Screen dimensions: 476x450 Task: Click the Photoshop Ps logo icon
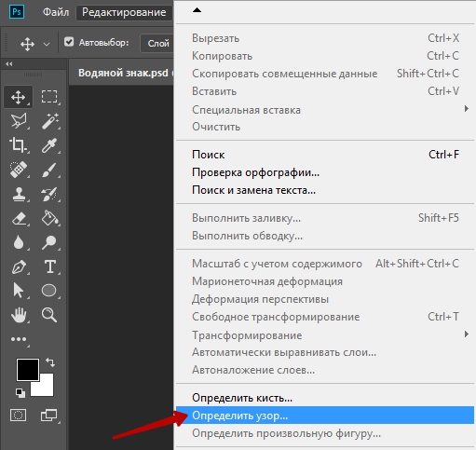click(x=17, y=12)
